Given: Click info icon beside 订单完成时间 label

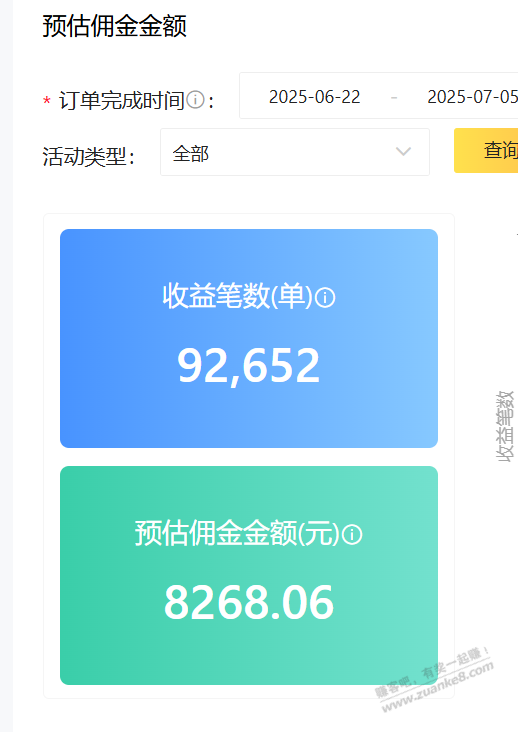Looking at the screenshot, I should pyautogui.click(x=195, y=100).
